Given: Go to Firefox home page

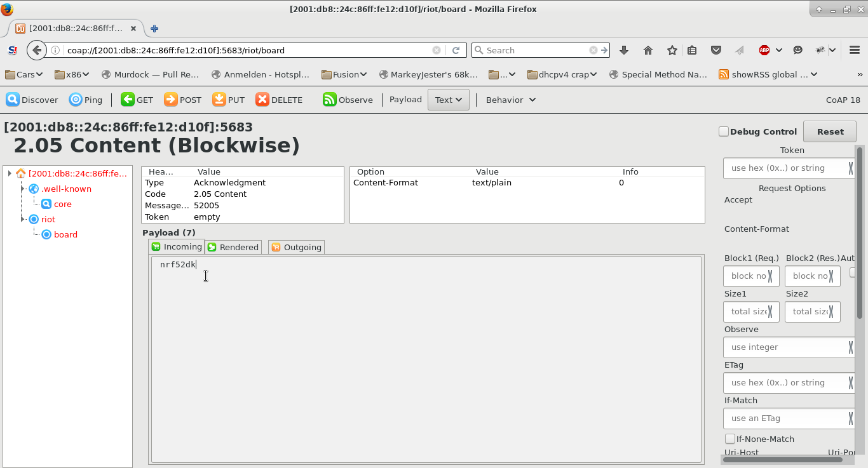Looking at the screenshot, I should tap(648, 50).
